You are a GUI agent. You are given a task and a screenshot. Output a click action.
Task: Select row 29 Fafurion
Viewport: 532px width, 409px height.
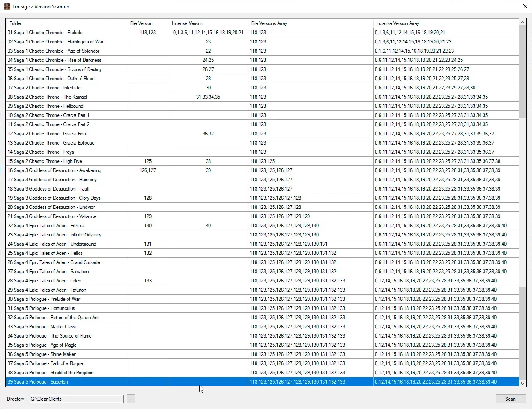pos(262,290)
